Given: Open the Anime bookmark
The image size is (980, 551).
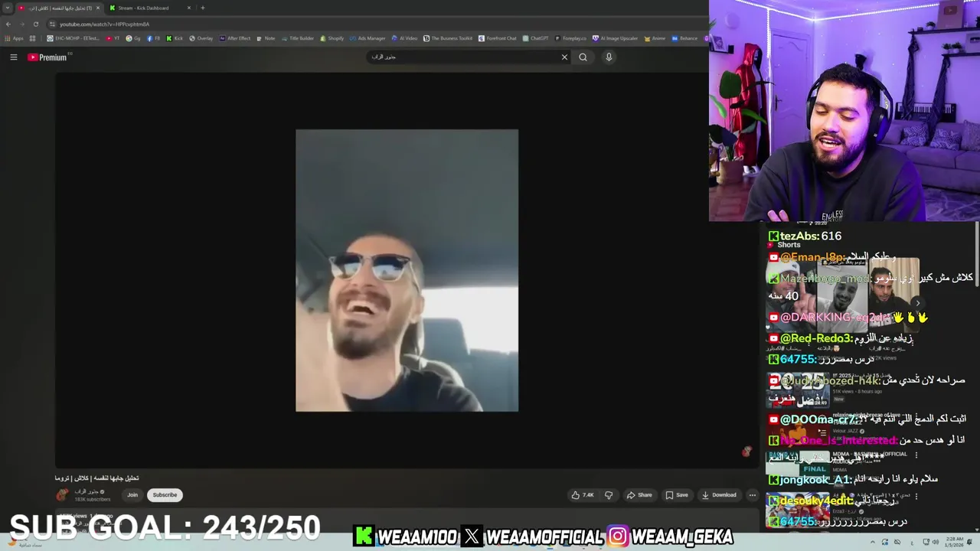Looking at the screenshot, I should tap(655, 38).
